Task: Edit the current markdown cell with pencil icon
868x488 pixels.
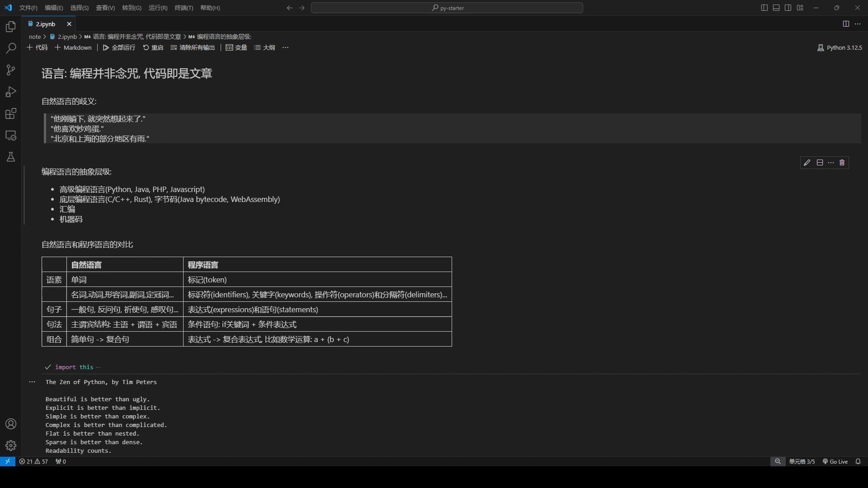Action: tap(807, 163)
